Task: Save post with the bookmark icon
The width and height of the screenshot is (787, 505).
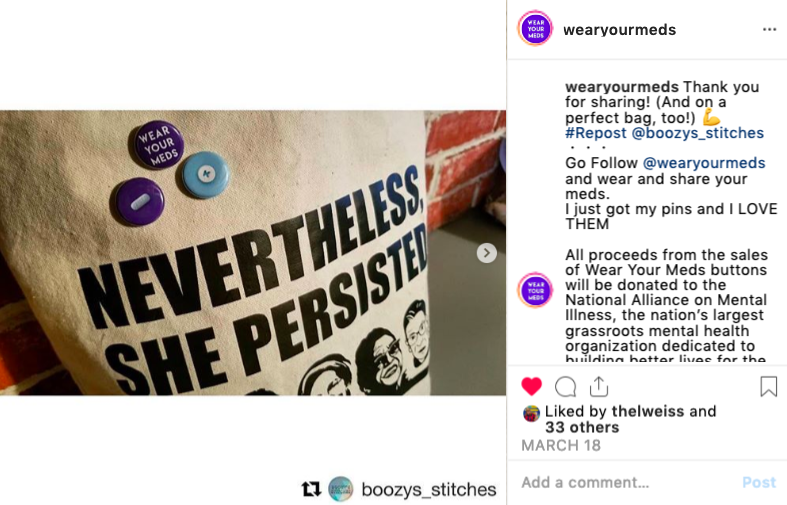Action: [x=768, y=387]
